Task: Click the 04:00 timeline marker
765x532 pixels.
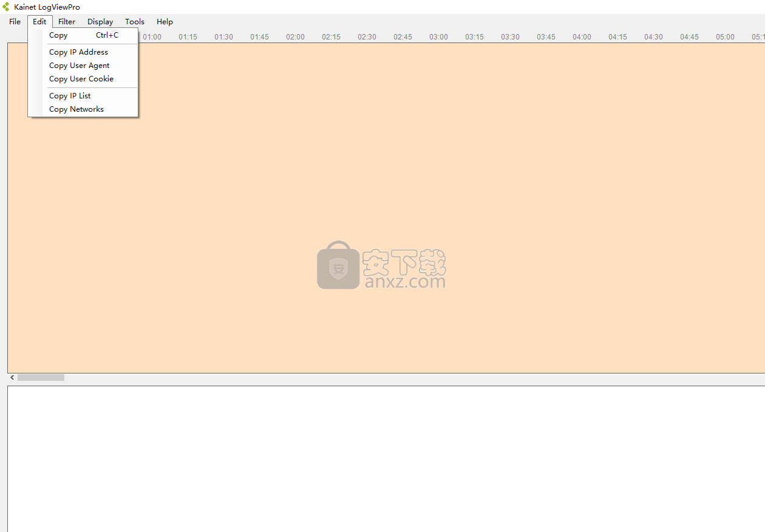Action: (x=582, y=37)
